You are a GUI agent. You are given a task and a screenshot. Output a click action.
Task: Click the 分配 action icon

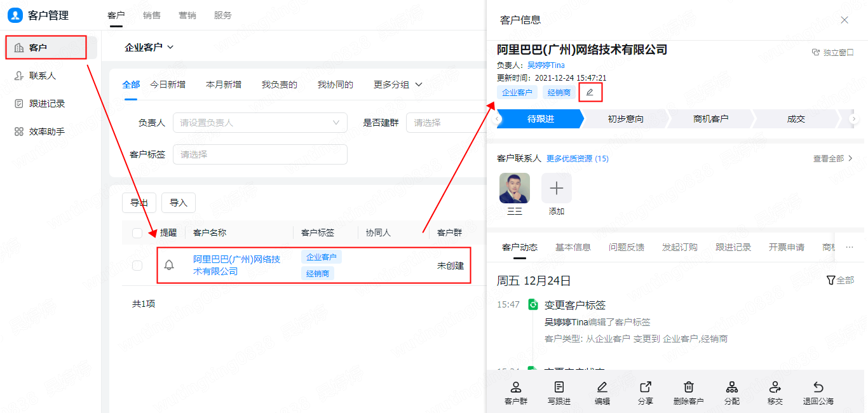coord(732,387)
